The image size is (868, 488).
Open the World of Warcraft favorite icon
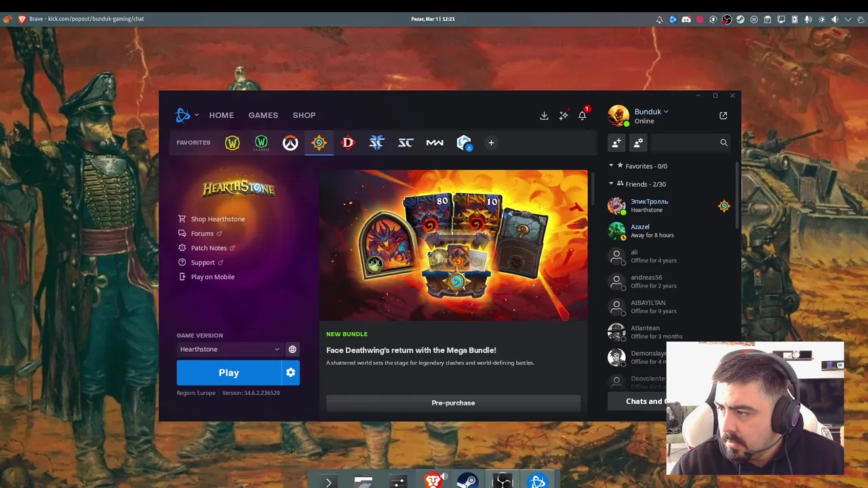(232, 143)
